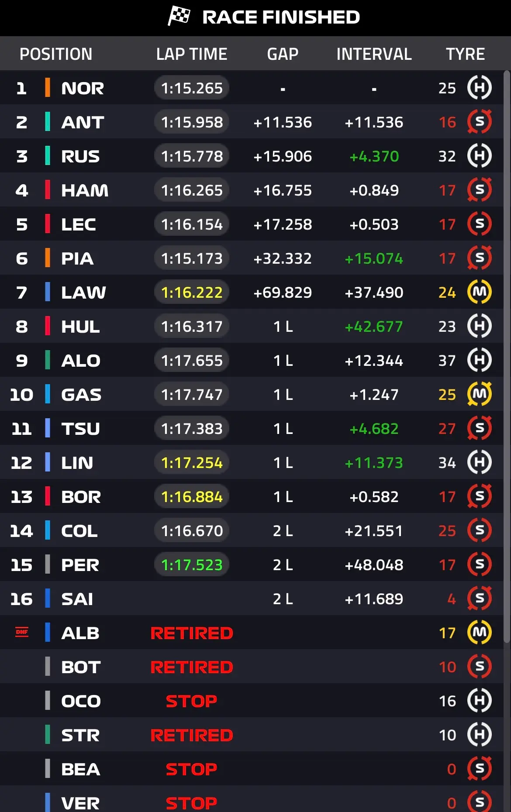The width and height of the screenshot is (511, 812).
Task: Click GAS's medium tyre icon
Action: point(480,394)
